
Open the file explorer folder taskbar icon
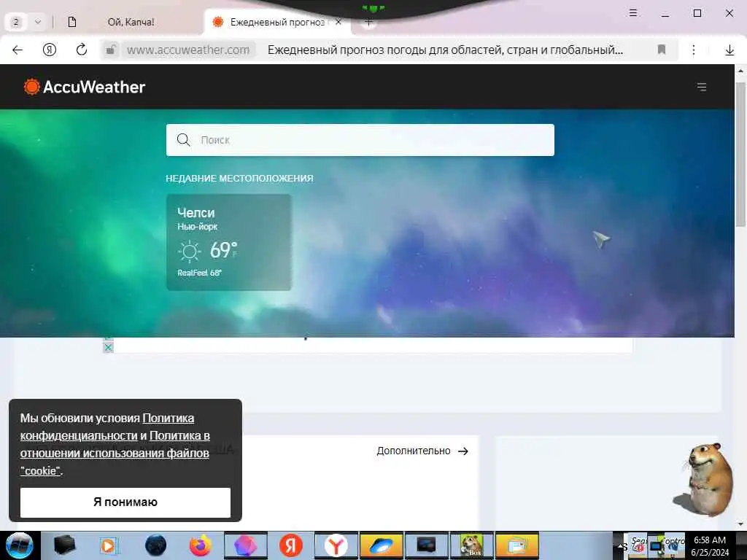point(517,545)
